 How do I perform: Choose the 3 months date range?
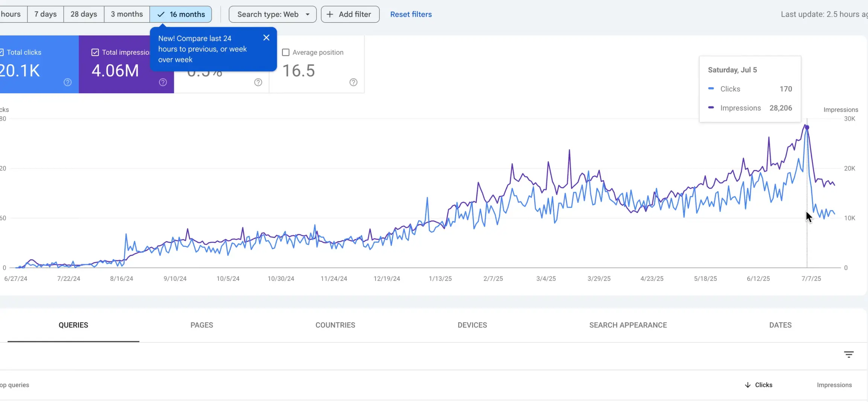(x=126, y=14)
